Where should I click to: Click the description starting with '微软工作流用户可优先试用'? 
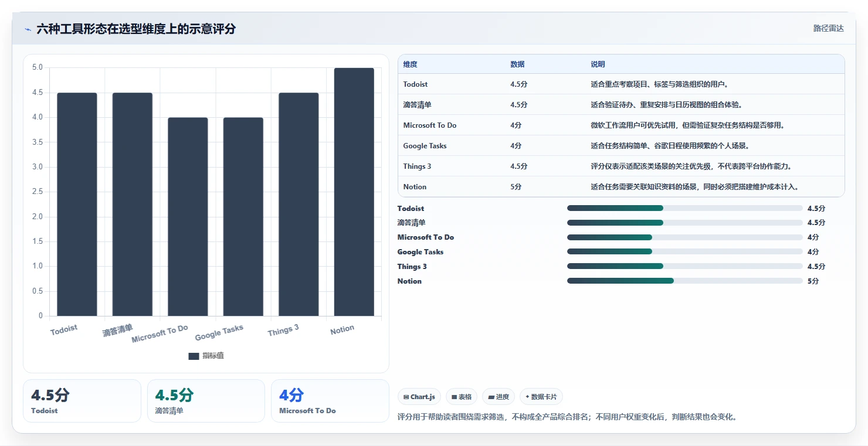[687, 125]
